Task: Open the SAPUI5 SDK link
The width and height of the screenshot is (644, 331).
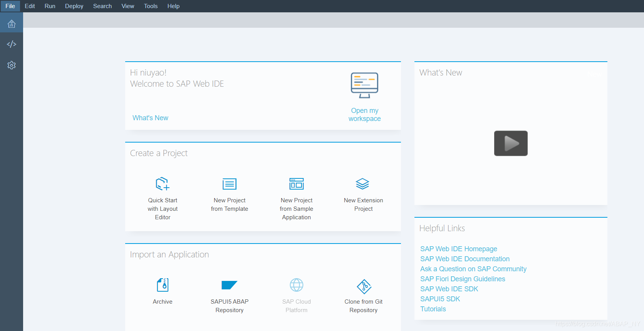Action: [440, 299]
